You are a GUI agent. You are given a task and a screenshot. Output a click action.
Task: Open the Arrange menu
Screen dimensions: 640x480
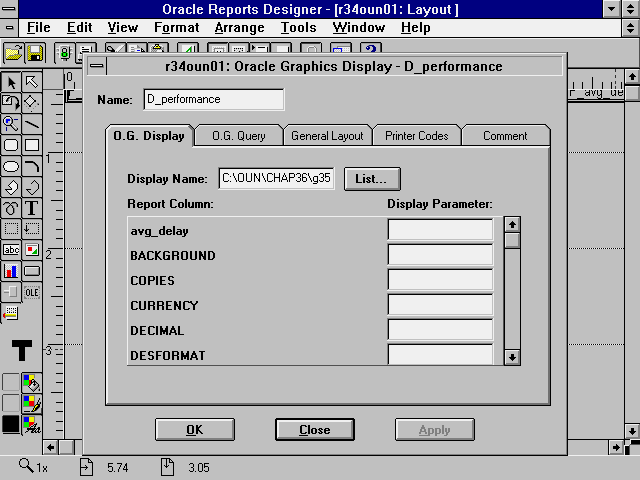(239, 28)
